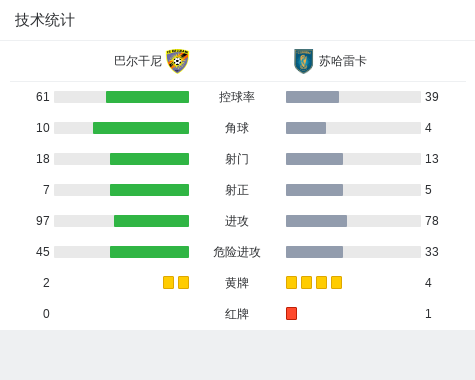Click the 苏哈雷卡 team crest icon
475x380 pixels.
tap(303, 61)
